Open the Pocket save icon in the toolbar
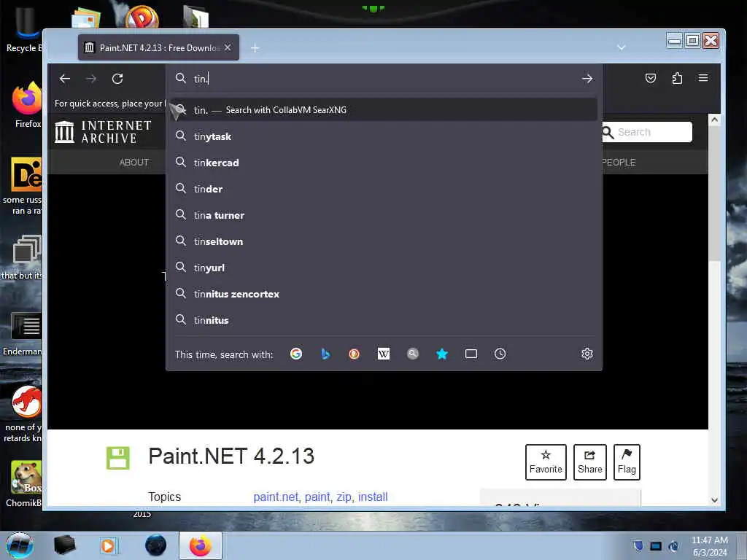 click(x=650, y=78)
